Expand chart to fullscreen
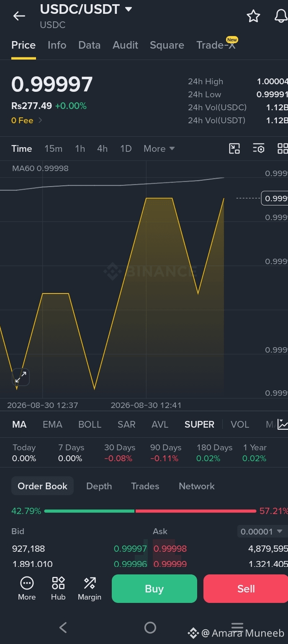Image resolution: width=288 pixels, height=644 pixels. (x=21, y=377)
